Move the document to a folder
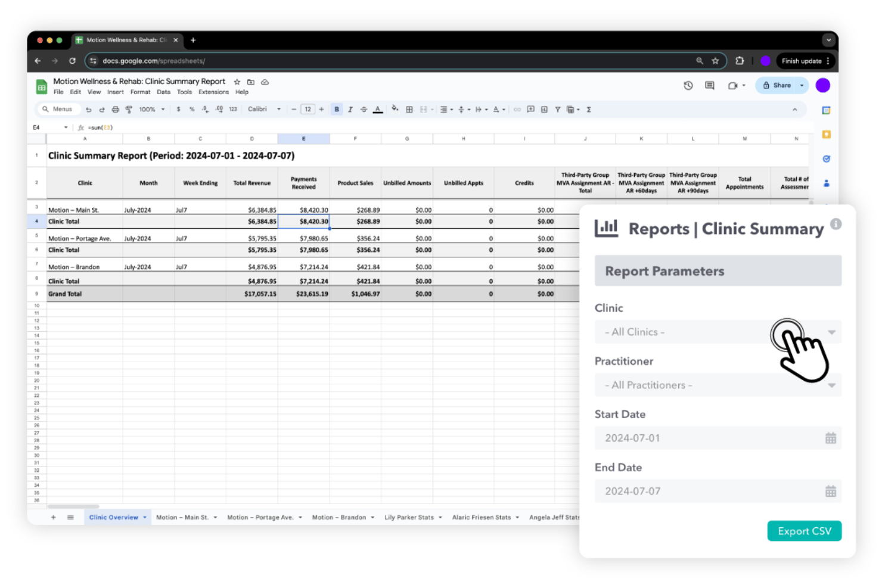 (x=251, y=82)
